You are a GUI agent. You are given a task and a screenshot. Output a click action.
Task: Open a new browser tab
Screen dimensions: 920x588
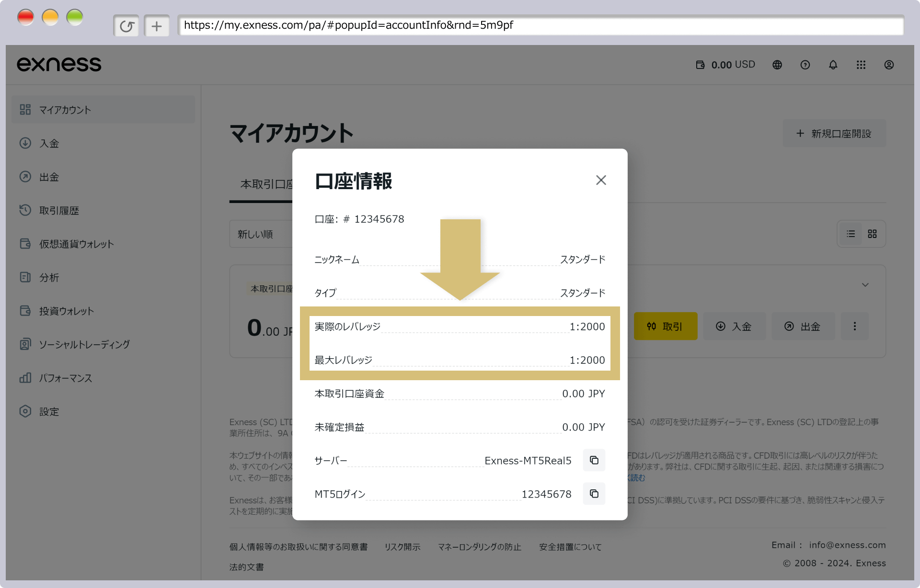157,26
